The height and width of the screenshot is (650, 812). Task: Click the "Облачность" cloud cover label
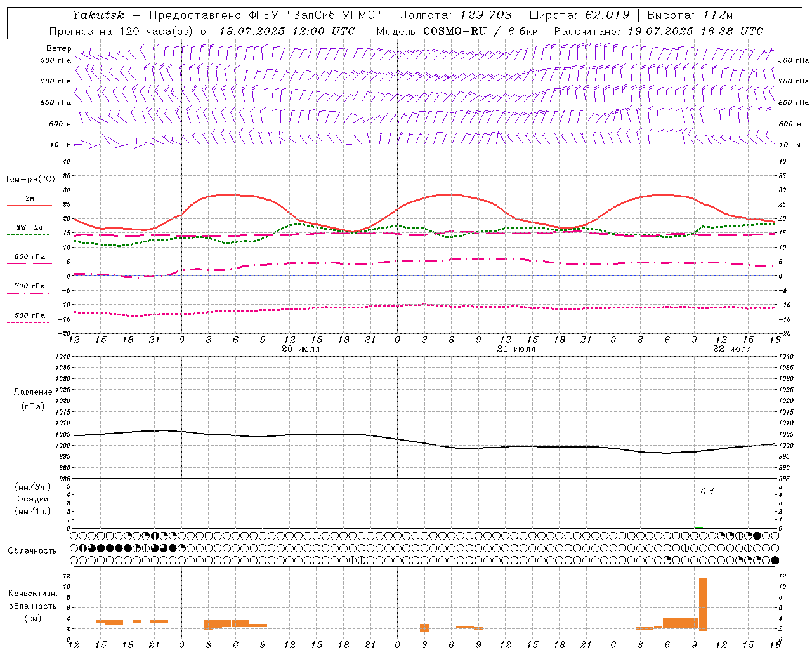pyautogui.click(x=32, y=551)
